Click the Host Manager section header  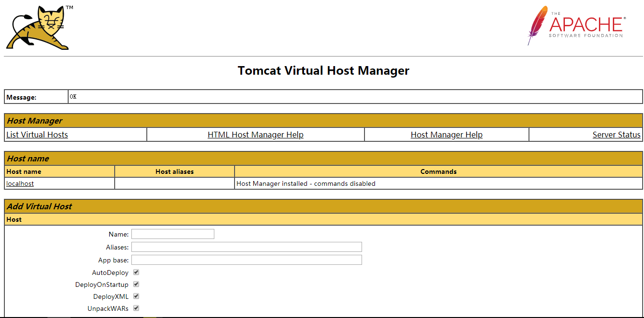(323, 121)
